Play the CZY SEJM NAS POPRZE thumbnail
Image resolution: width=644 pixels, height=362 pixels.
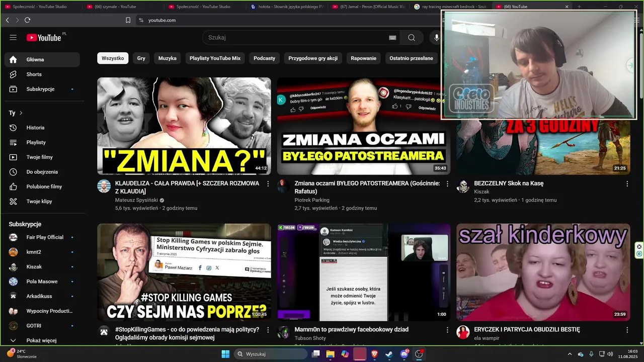pyautogui.click(x=184, y=272)
